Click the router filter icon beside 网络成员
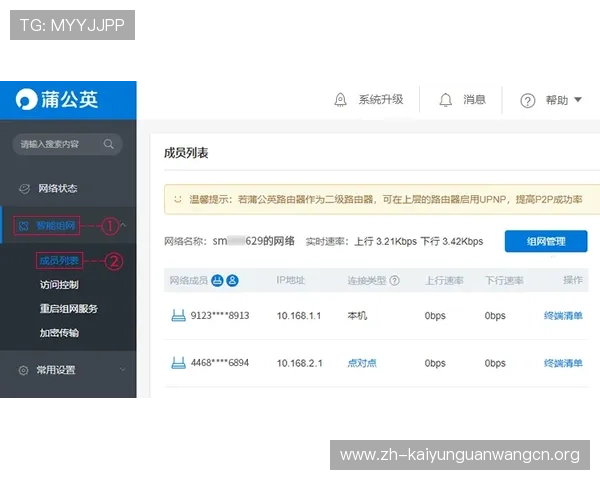 217,281
